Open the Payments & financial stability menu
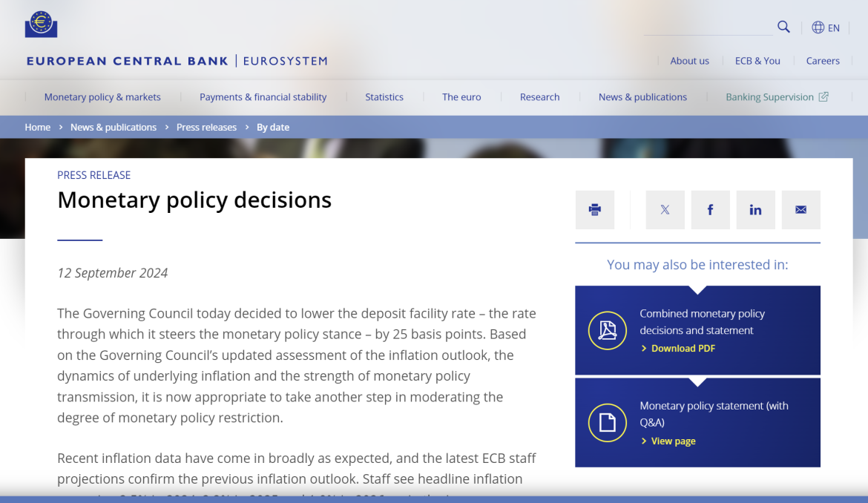 point(263,97)
